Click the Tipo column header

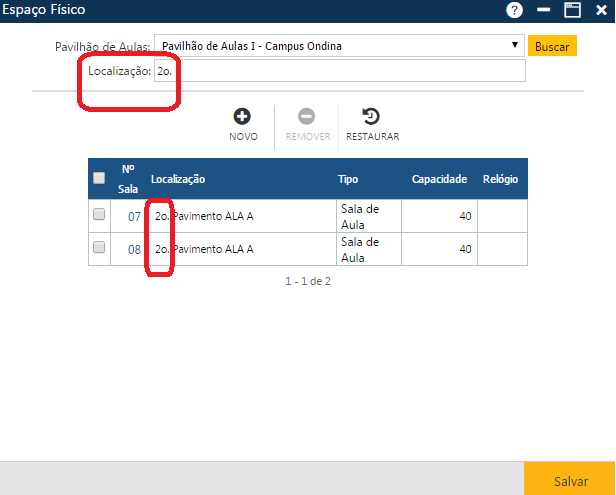[x=348, y=179]
